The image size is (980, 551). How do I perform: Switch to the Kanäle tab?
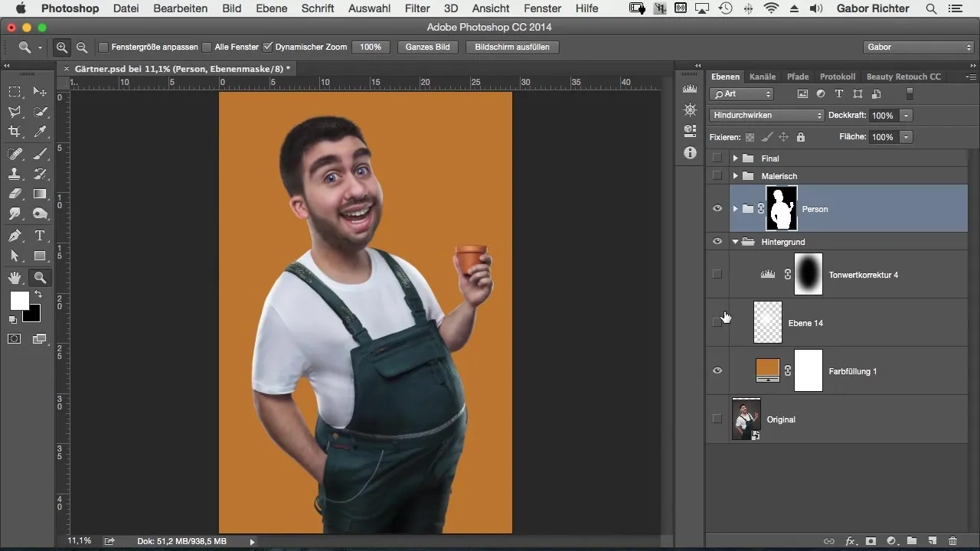[763, 77]
